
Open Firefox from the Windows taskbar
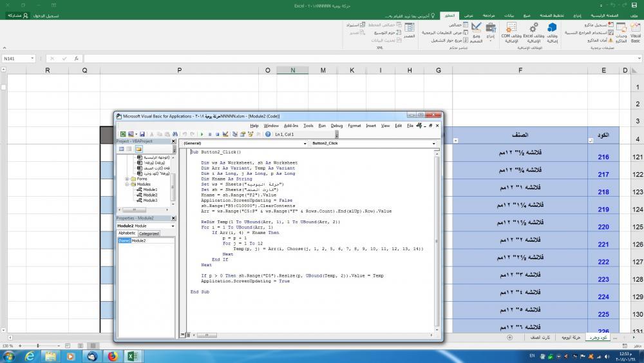(x=113, y=356)
